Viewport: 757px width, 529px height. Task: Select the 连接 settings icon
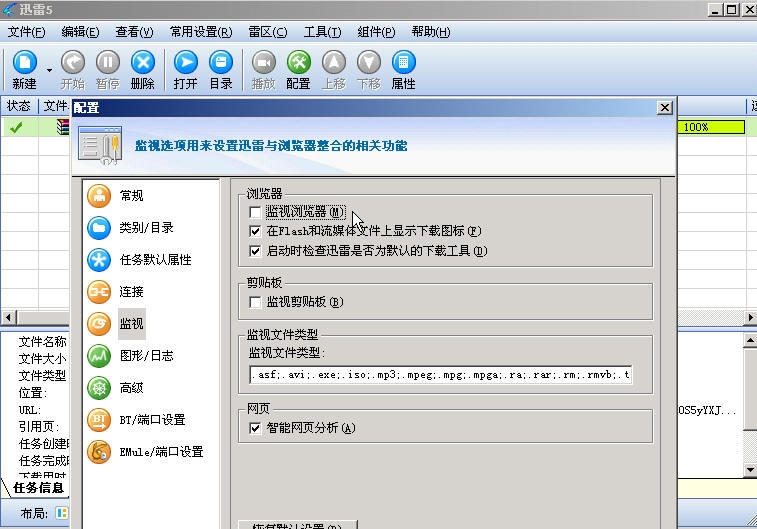pos(99,292)
